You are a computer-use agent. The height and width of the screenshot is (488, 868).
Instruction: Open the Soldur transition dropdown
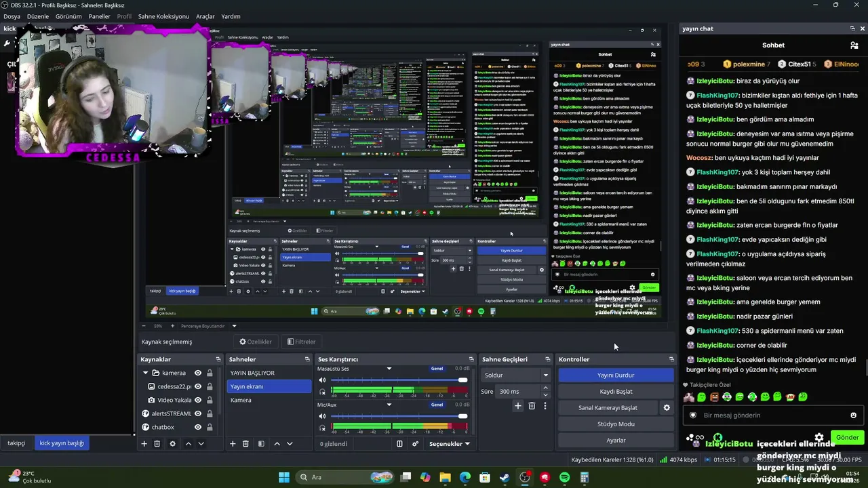pos(516,375)
